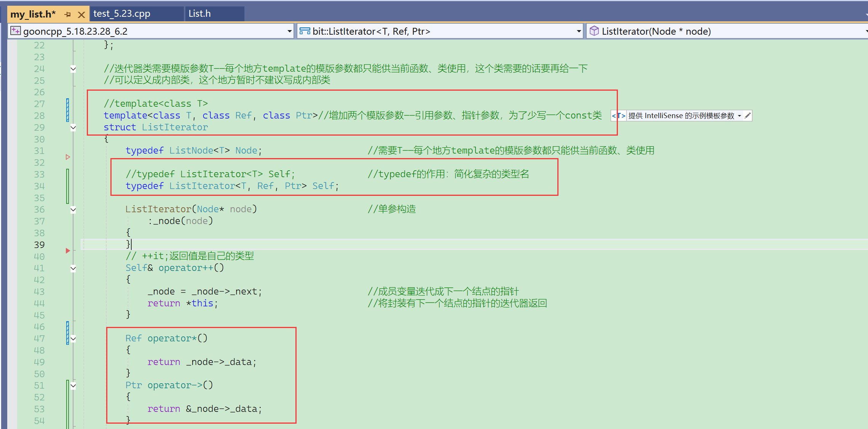Switch to List.h tab
This screenshot has width=868, height=429.
point(199,14)
